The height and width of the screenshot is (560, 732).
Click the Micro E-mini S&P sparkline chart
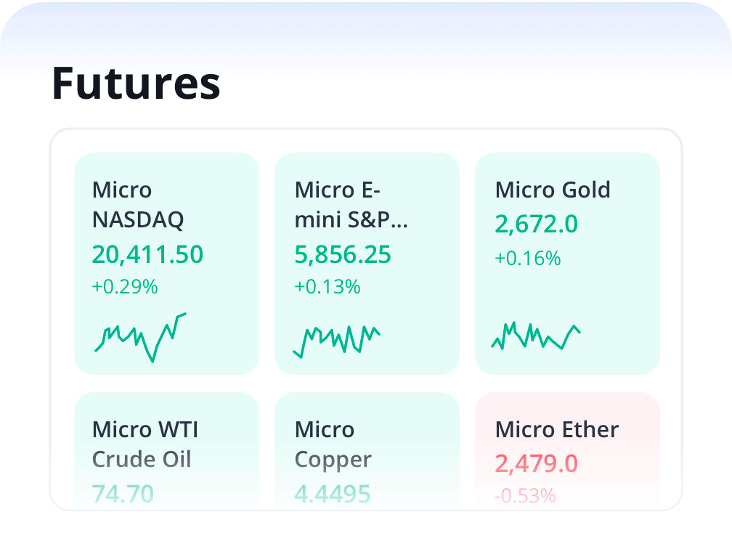[336, 339]
